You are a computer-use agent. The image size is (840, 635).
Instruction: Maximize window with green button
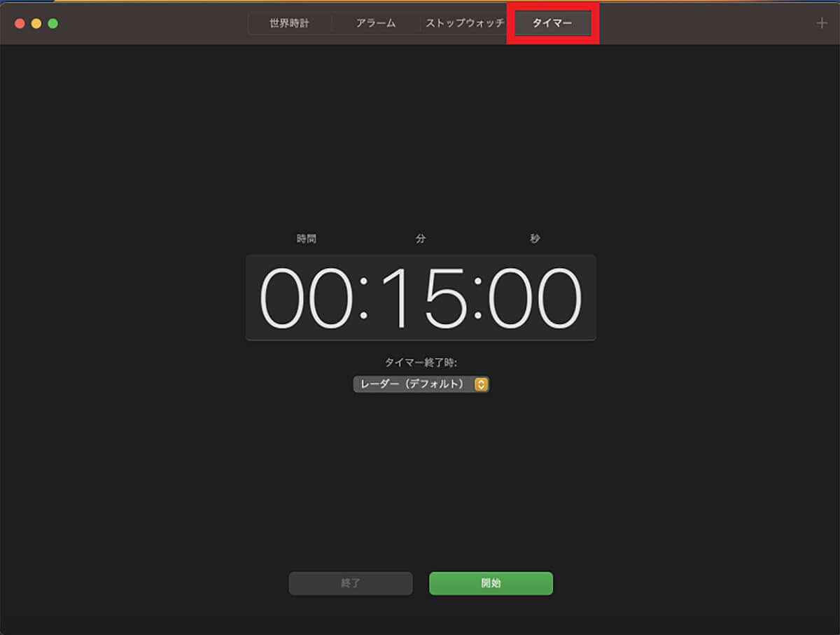click(52, 23)
